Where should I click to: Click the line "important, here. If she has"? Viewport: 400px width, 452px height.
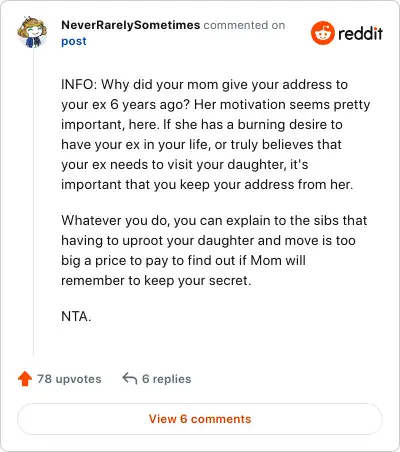click(x=202, y=124)
